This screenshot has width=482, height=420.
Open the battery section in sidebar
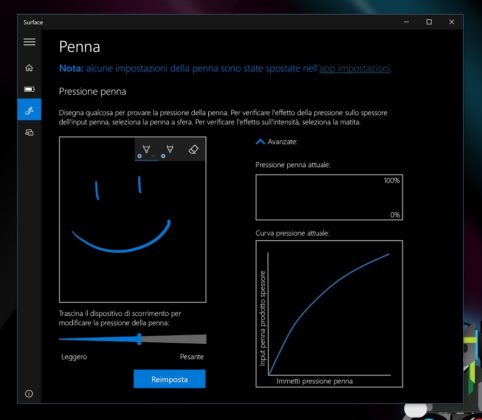29,89
